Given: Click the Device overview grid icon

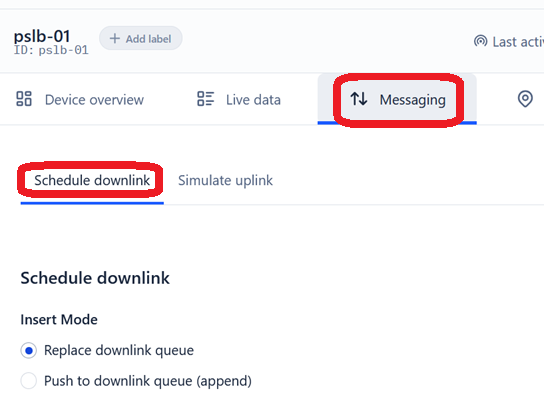Looking at the screenshot, I should click(24, 99).
